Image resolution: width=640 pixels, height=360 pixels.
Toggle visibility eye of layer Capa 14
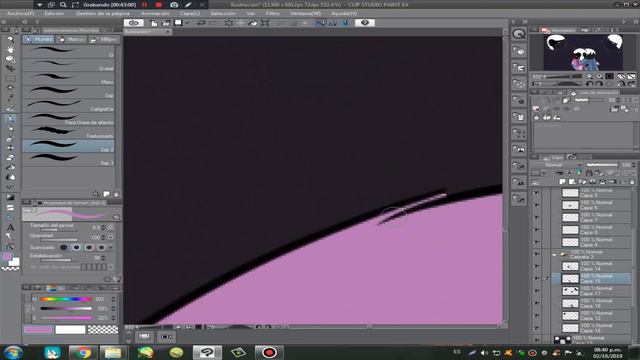pos(536,267)
